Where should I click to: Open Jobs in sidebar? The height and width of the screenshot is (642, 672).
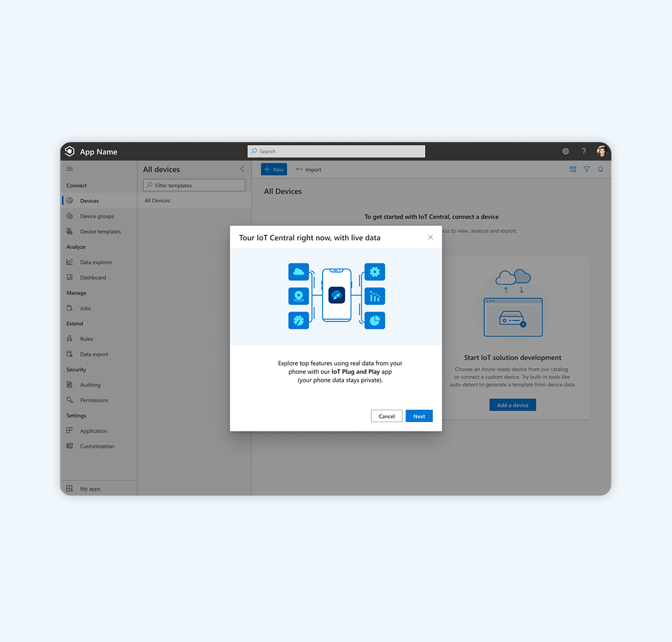point(99,308)
